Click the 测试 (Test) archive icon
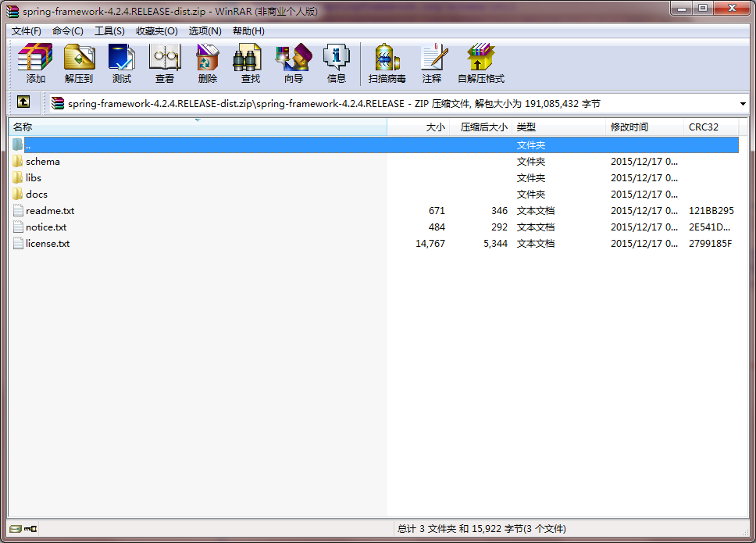Image resolution: width=756 pixels, height=543 pixels. [x=122, y=57]
